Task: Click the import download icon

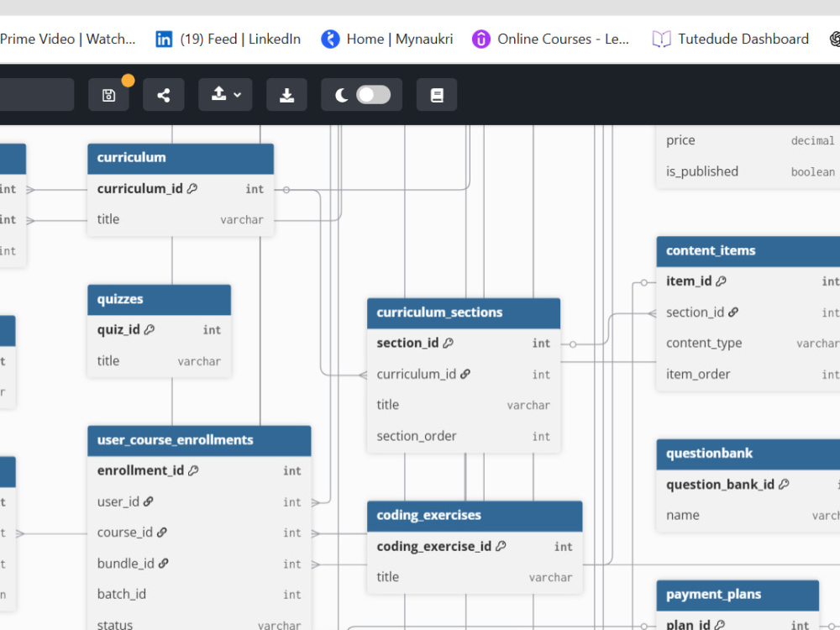Action: [x=286, y=94]
